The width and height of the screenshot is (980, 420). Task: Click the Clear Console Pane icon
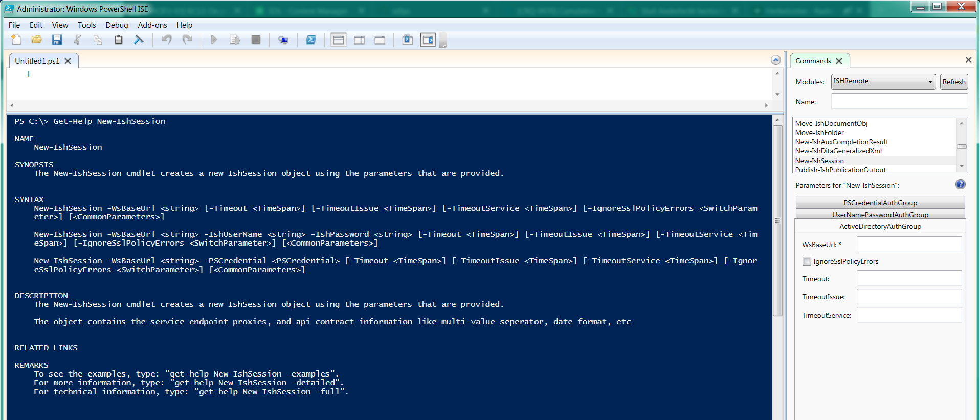tap(139, 40)
